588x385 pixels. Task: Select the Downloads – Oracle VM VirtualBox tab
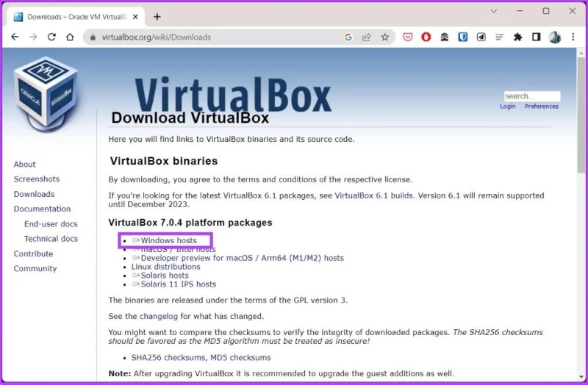click(x=76, y=17)
